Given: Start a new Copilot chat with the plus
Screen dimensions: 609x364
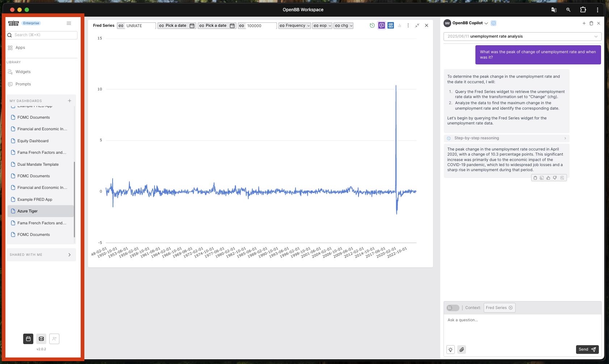Looking at the screenshot, I should tap(584, 23).
